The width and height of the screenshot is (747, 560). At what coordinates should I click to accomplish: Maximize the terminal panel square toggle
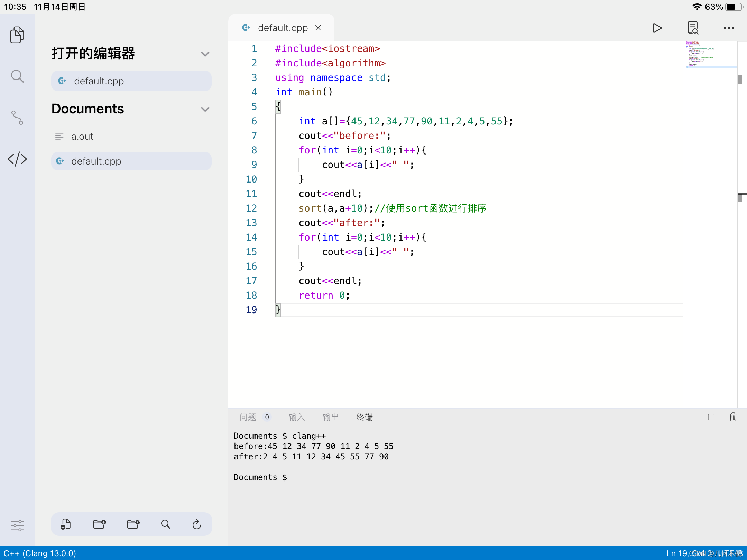click(711, 417)
